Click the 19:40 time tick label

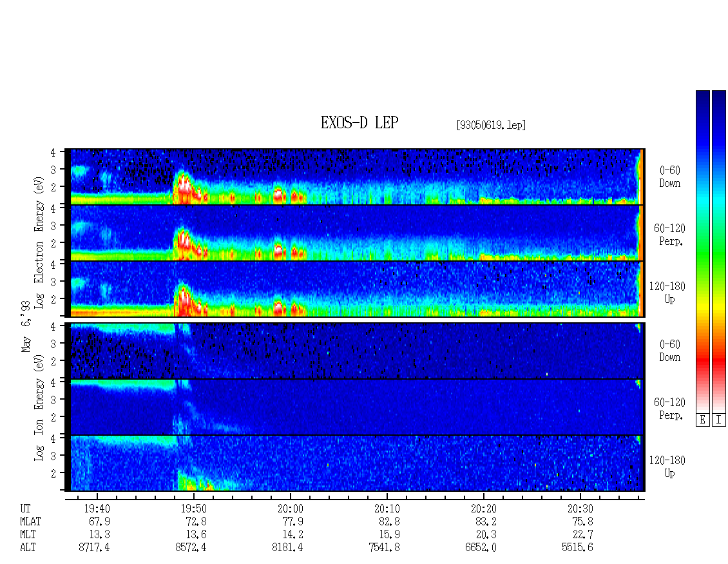click(x=97, y=509)
